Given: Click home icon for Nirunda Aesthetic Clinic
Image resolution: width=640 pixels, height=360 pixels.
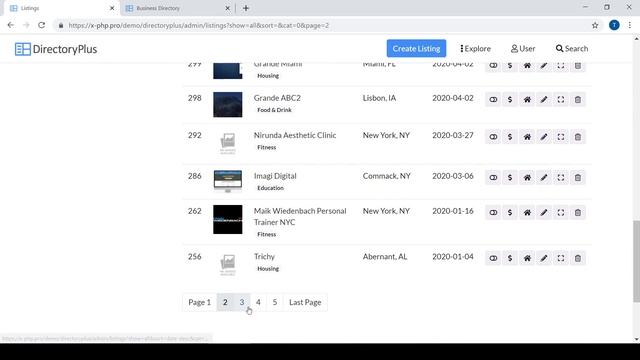Looking at the screenshot, I should (x=527, y=137).
